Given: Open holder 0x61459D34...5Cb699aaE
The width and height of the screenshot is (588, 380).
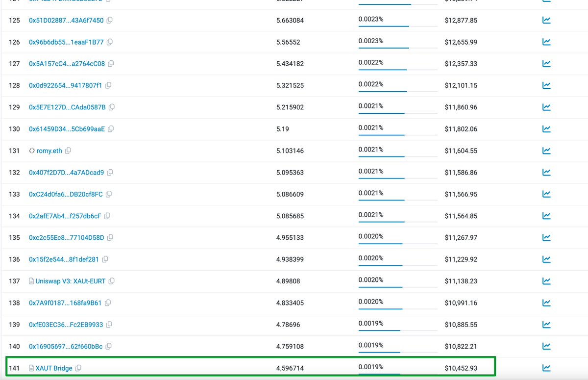Looking at the screenshot, I should tap(67, 129).
